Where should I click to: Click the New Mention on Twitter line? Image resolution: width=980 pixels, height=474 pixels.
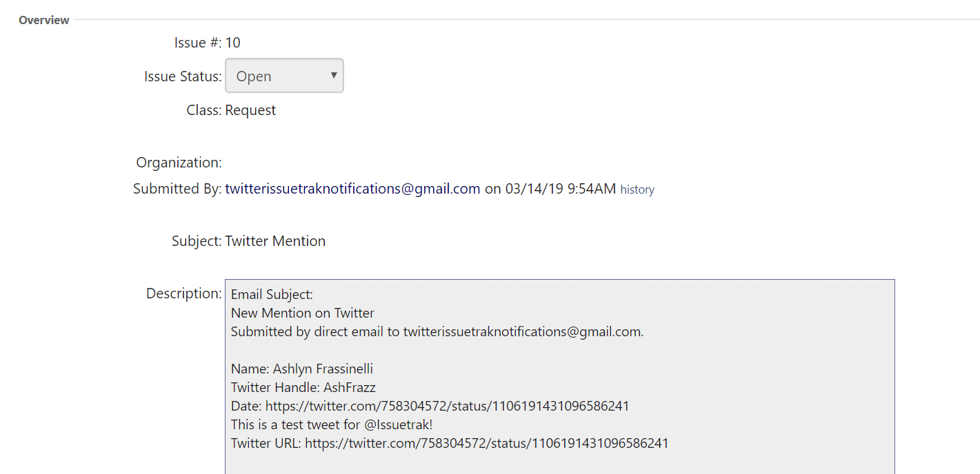tap(303, 313)
